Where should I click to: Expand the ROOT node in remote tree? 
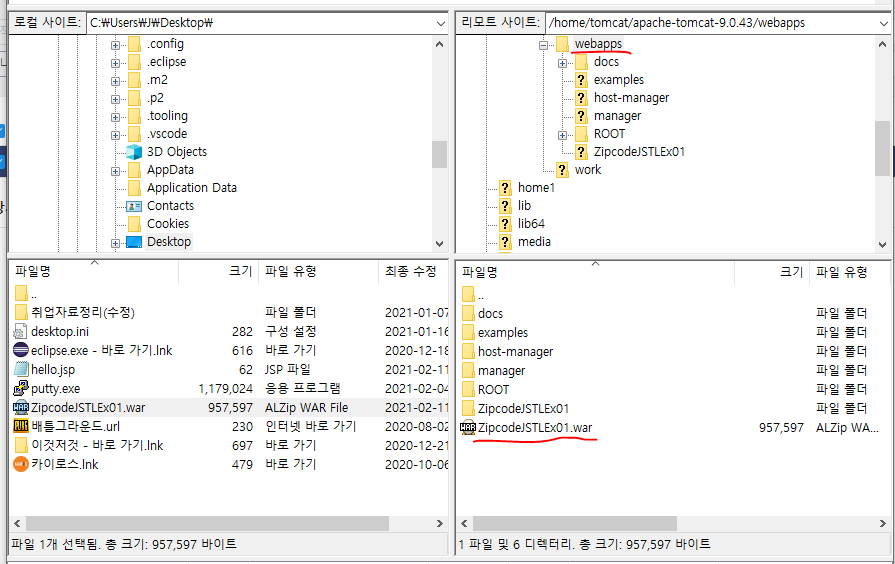(562, 135)
